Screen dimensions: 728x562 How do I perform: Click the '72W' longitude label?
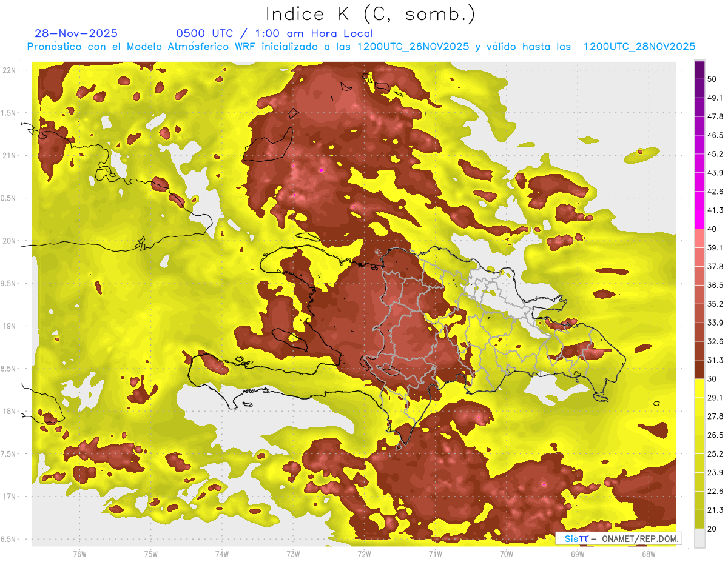(x=364, y=553)
